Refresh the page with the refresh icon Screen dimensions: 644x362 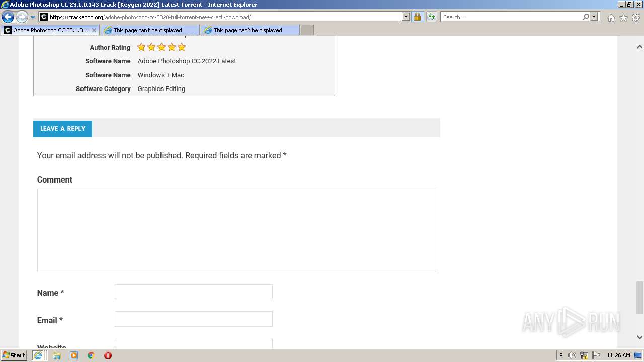pyautogui.click(x=432, y=17)
